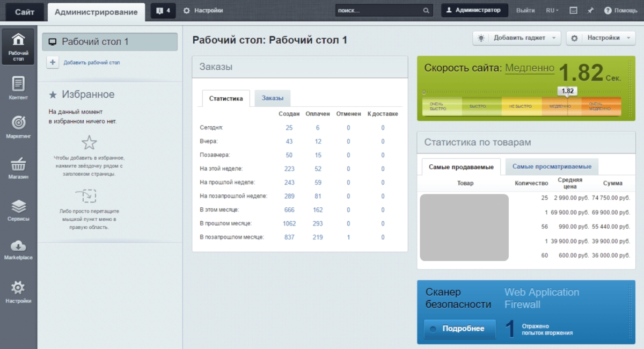Screen dimensions: 644x349
Task: Click the Статистика по товарам widget header
Action: tap(526, 142)
